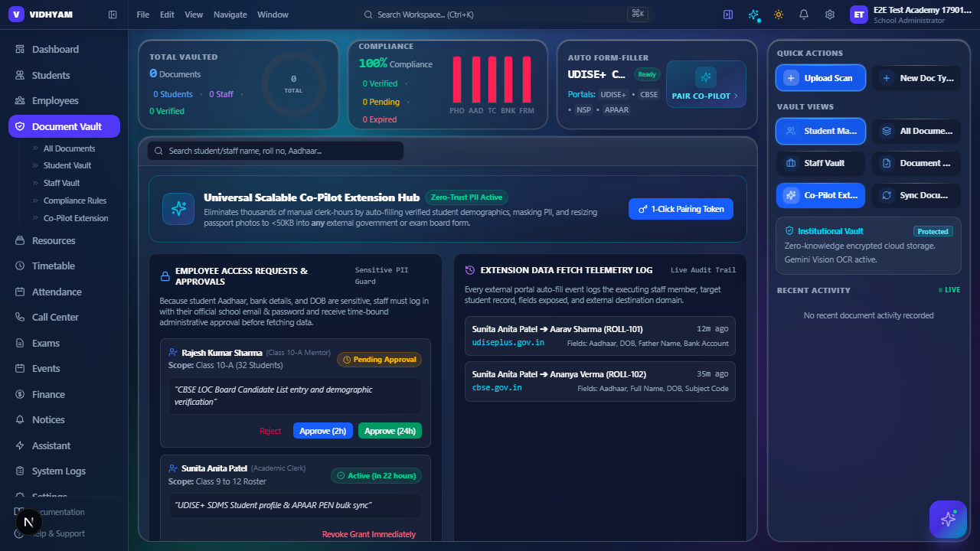Open Notices page

tap(64, 419)
